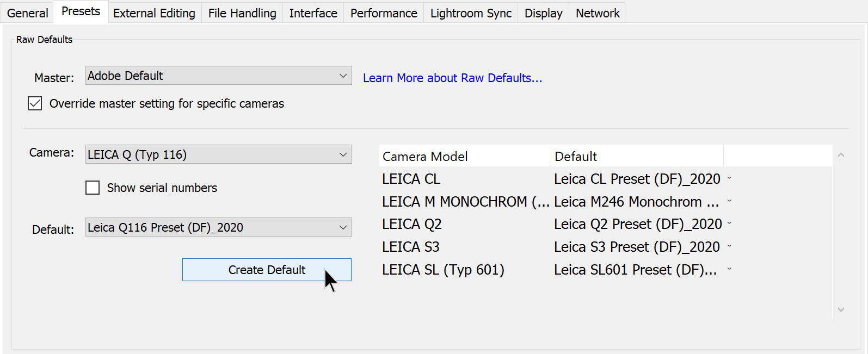This screenshot has height=354, width=868.
Task: Click the Default column header
Action: click(x=637, y=156)
